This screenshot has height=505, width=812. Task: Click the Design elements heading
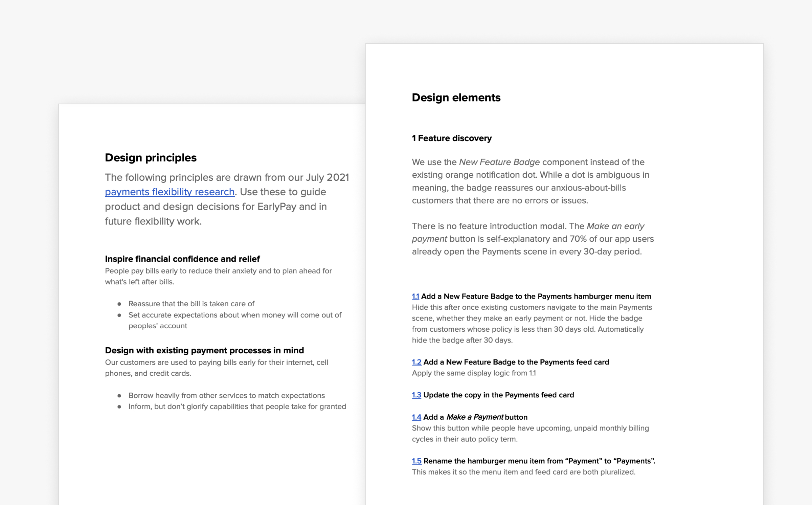click(456, 97)
